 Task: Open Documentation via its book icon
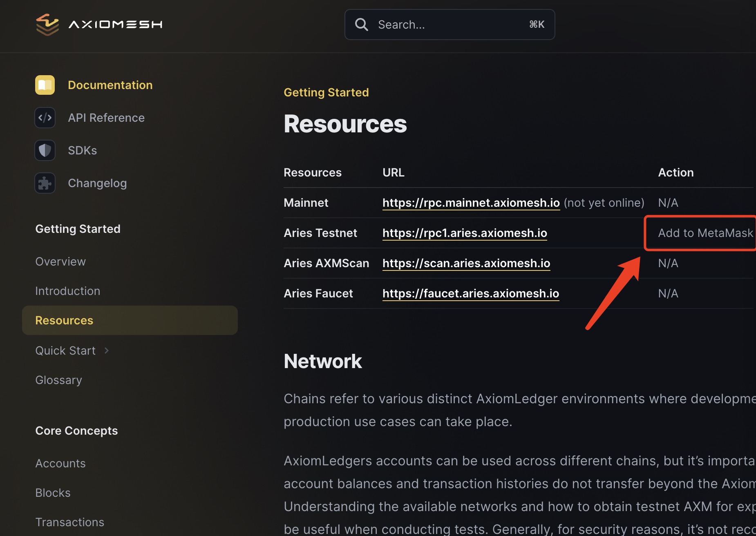[45, 85]
